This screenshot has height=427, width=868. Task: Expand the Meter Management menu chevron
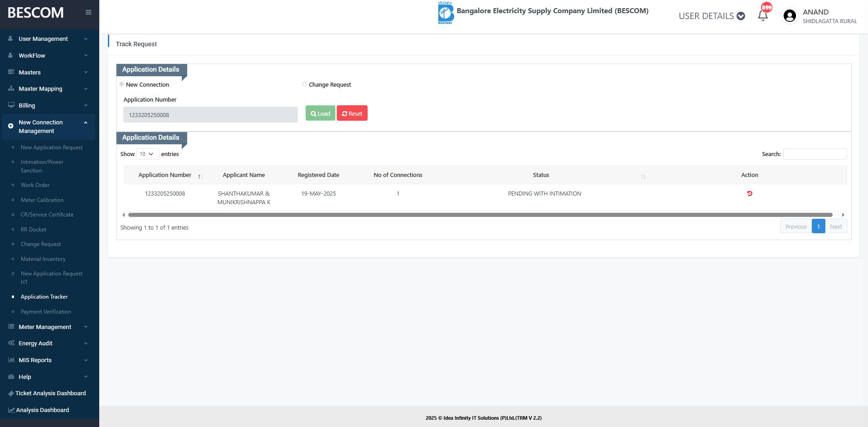point(86,327)
